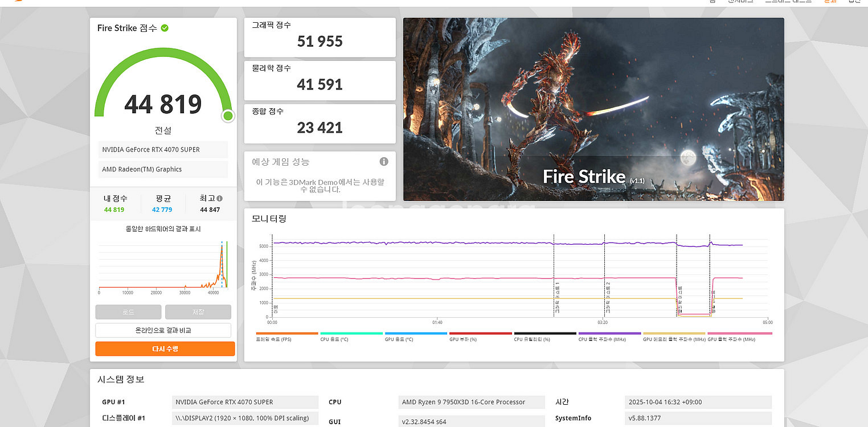Image resolution: width=868 pixels, height=427 pixels.
Task: Click the green validation checkmark beside Fire Strike 점수
Action: 165,28
